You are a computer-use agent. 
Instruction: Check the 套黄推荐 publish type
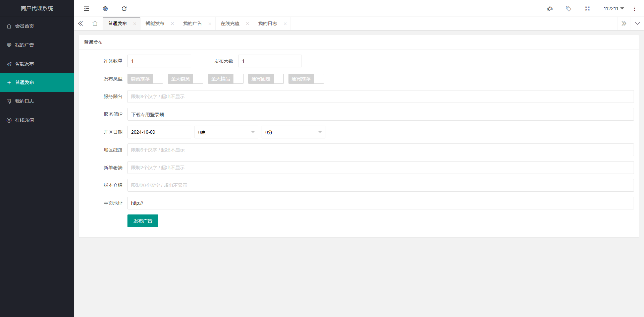point(145,79)
